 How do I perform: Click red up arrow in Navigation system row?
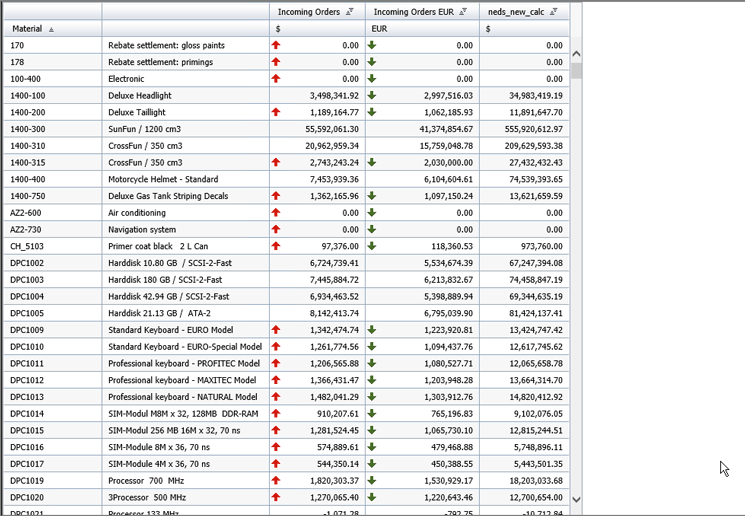(276, 229)
